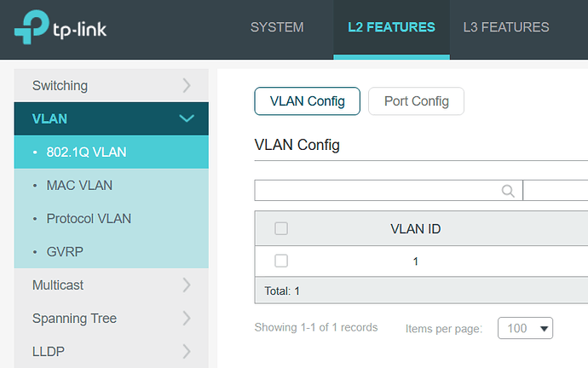Select the 802.1Q VLAN item
Viewport: 588px width, 368px height.
86,152
